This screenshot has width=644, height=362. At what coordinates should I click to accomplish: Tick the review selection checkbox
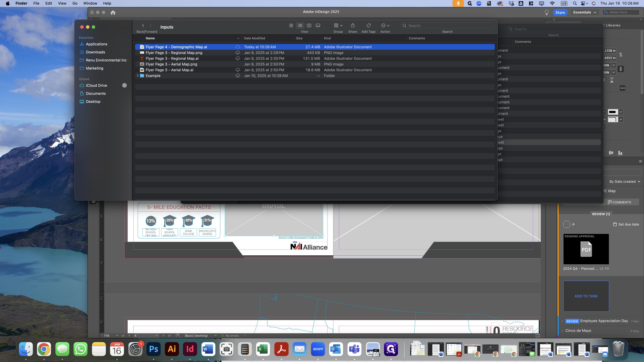(x=567, y=224)
